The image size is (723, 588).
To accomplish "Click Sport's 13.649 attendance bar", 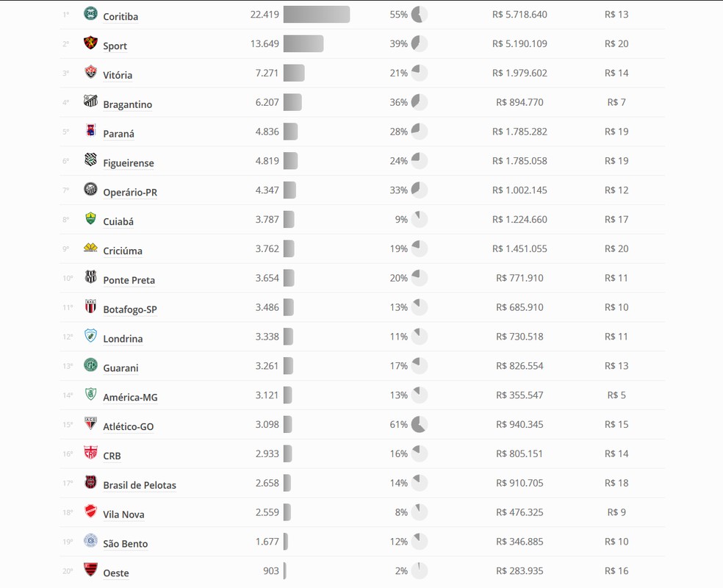I will pyautogui.click(x=303, y=44).
